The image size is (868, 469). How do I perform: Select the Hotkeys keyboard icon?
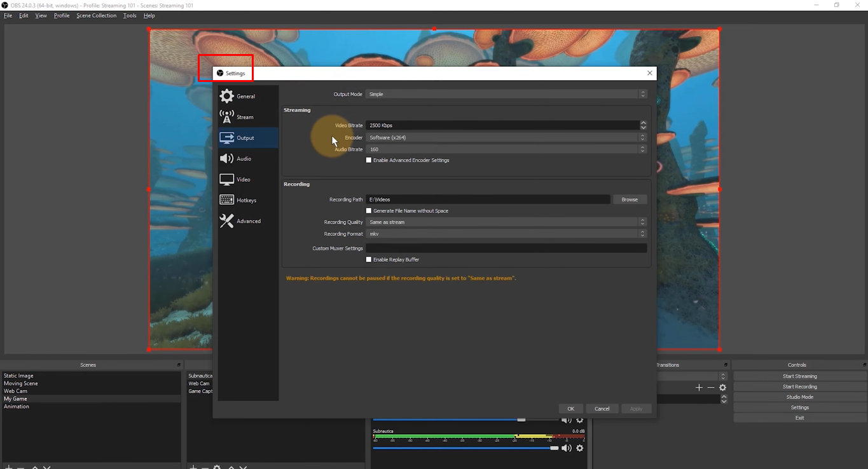click(228, 200)
